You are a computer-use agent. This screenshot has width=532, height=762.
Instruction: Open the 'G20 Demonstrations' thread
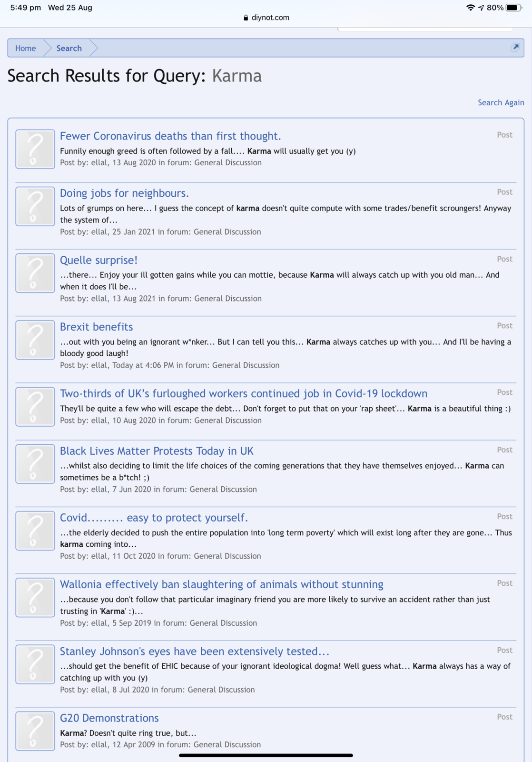[x=109, y=718]
